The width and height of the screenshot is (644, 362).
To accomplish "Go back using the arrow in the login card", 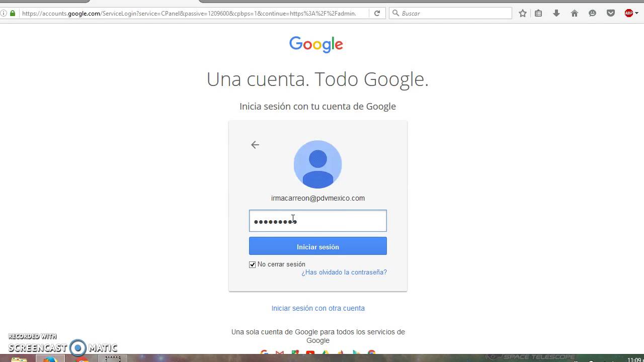I will 255,145.
